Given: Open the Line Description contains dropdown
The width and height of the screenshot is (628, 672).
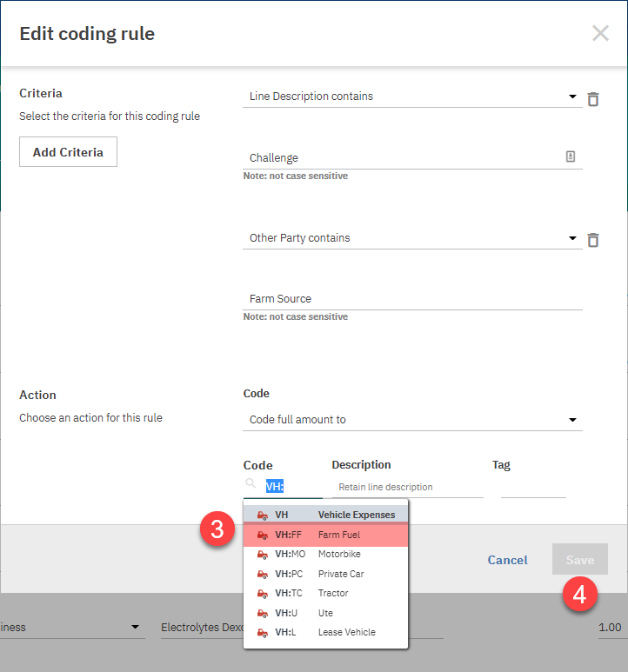Looking at the screenshot, I should (x=572, y=96).
